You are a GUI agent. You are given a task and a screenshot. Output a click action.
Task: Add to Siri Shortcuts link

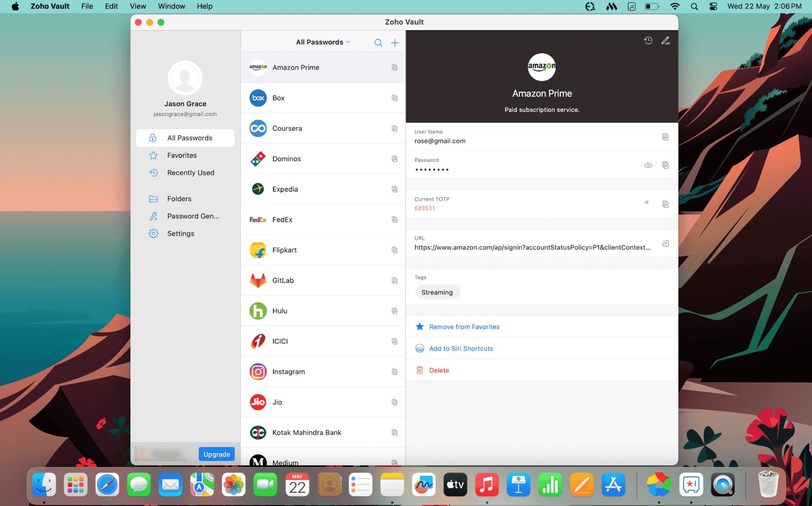tap(461, 349)
